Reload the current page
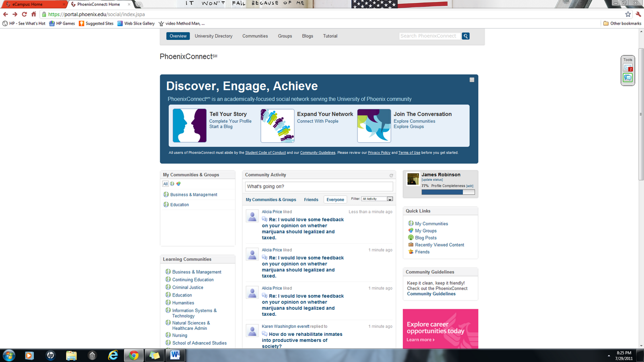 click(x=24, y=14)
